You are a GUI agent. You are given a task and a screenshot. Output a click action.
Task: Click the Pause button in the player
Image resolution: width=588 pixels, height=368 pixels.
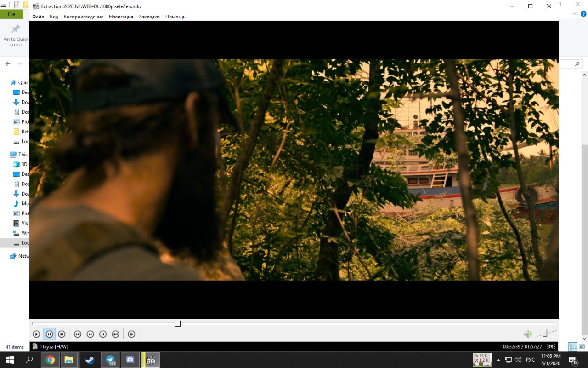49,334
